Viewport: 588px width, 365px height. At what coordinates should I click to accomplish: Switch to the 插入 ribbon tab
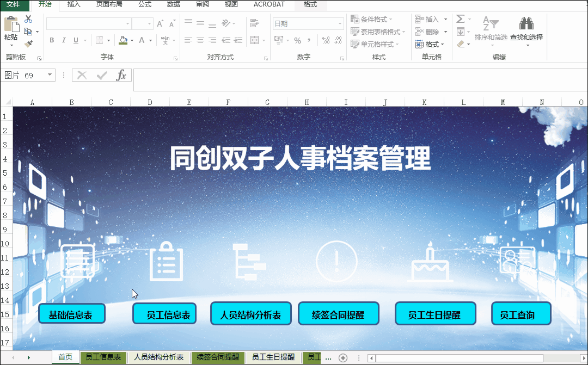point(73,4)
